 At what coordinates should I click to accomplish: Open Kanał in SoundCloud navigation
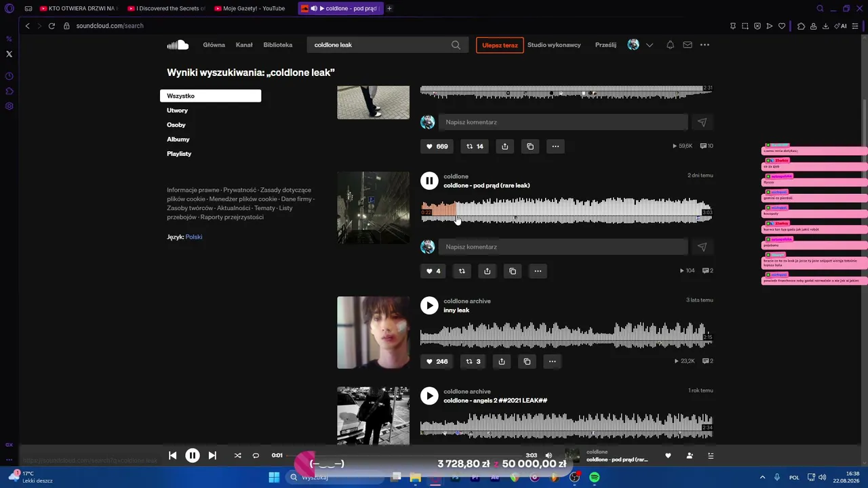pyautogui.click(x=244, y=45)
